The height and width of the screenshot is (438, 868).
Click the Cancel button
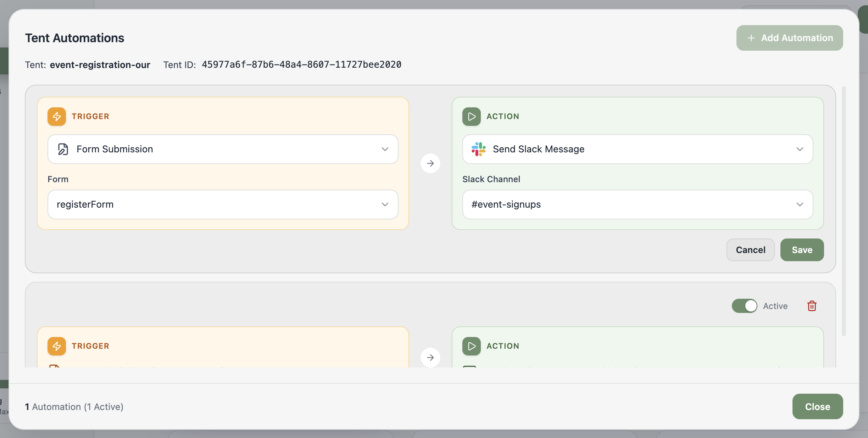(x=750, y=250)
